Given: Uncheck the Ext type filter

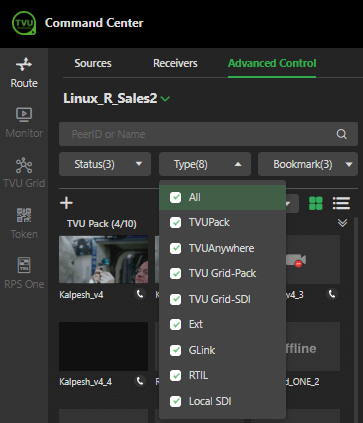Looking at the screenshot, I should pyautogui.click(x=175, y=325).
